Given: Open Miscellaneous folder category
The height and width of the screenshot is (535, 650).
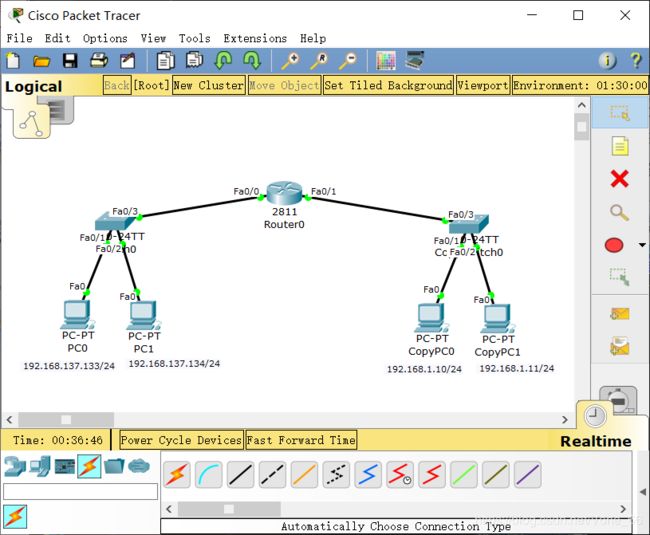Looking at the screenshot, I should pyautogui.click(x=114, y=466).
